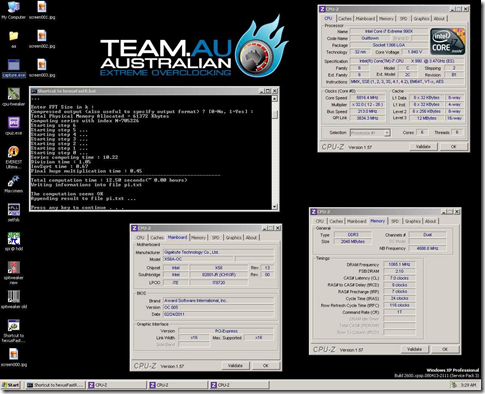This screenshot has height=394, width=485.
Task: Open the Graphics tab in the Mainboard window
Action: click(x=233, y=238)
